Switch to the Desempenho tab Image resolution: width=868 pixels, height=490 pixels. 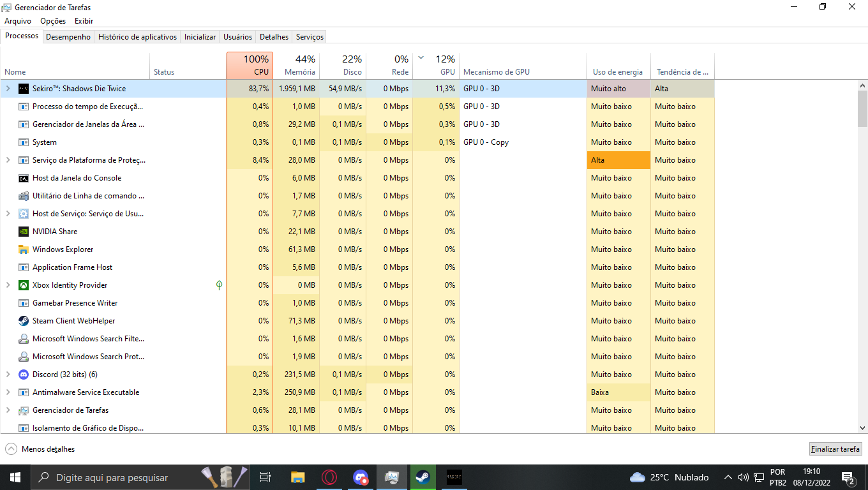click(68, 37)
